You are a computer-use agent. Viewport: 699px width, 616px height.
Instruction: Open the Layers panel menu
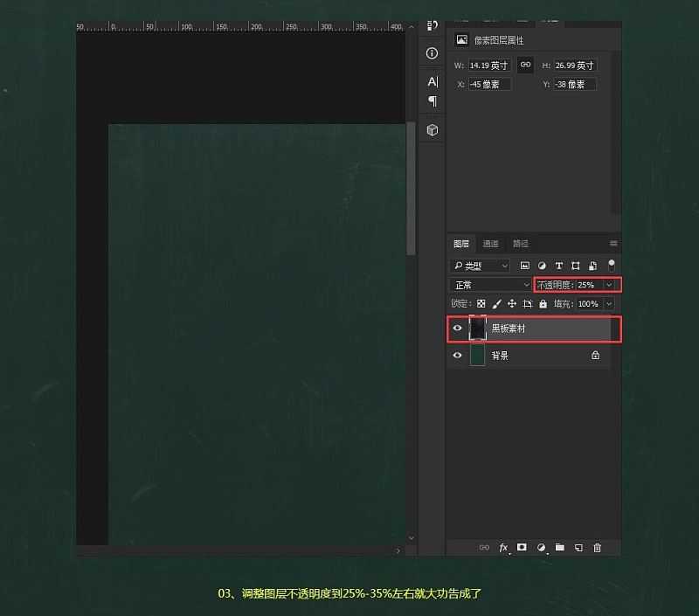coord(613,243)
